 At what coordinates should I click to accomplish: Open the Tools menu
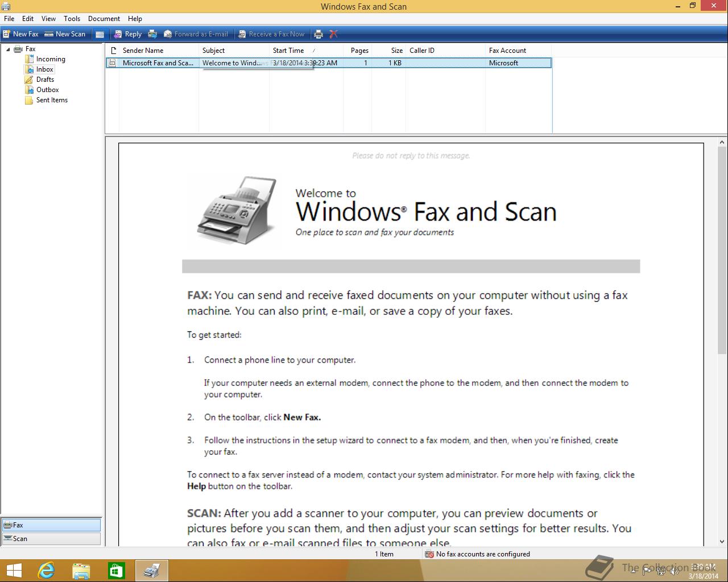pyautogui.click(x=72, y=19)
